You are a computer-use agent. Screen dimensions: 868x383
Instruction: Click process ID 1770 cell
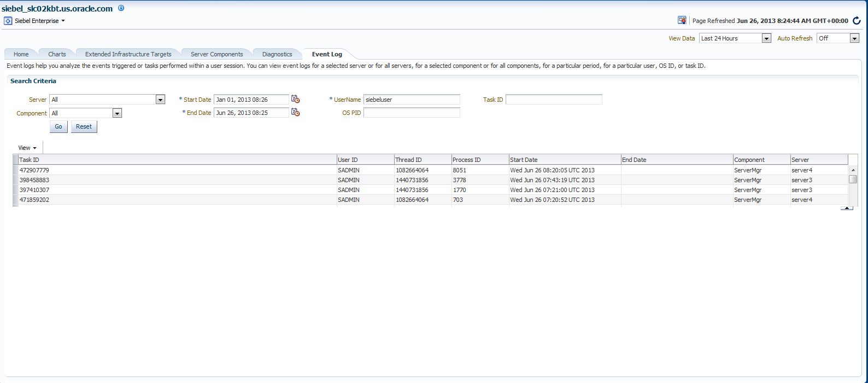click(x=480, y=190)
